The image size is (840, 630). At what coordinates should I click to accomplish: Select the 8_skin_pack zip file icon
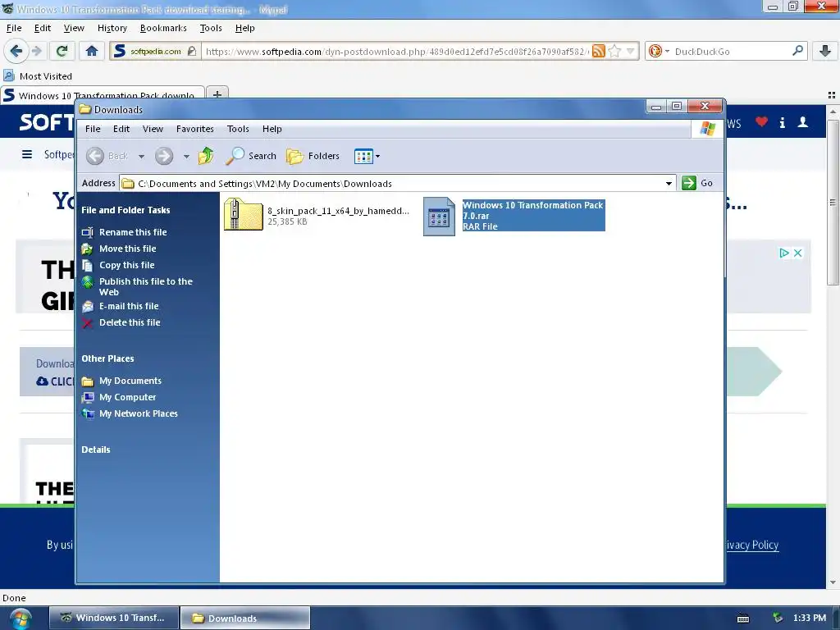[x=243, y=214]
